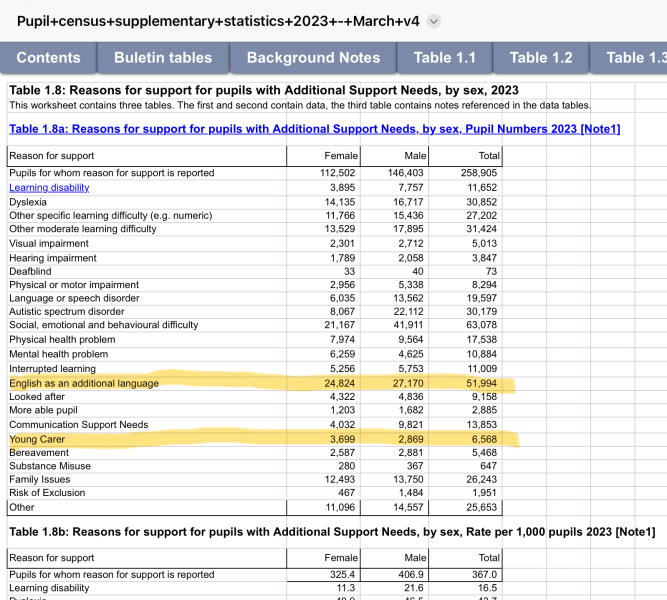
Task: Switch to Table 1.2 sheet tab
Action: click(x=541, y=57)
